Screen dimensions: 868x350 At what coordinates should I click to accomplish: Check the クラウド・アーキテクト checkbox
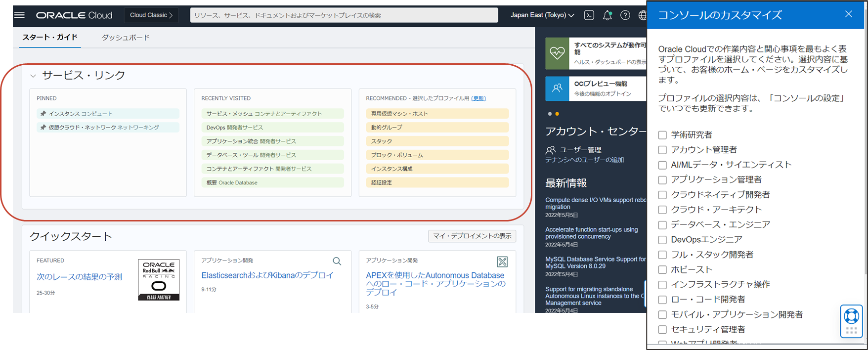pyautogui.click(x=662, y=210)
